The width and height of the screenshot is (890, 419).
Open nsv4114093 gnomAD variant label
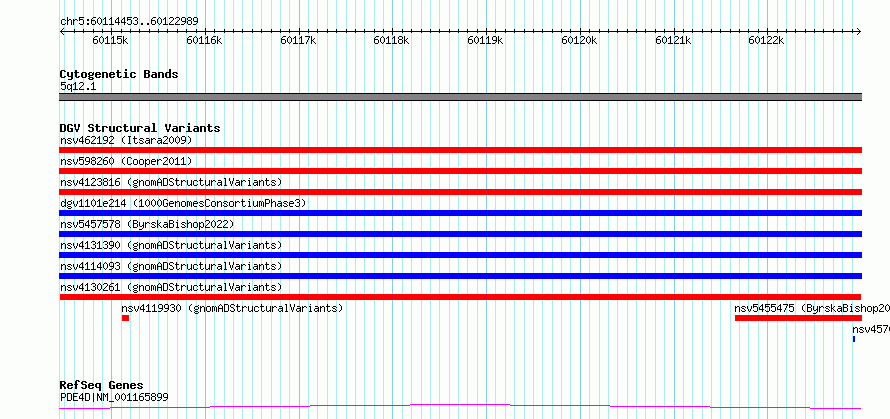[171, 266]
